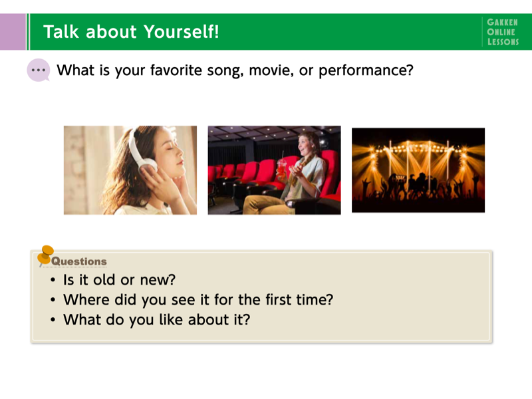Click the 'Is it old or new?' question
Viewport: 532px width, 399px height.
119,280
